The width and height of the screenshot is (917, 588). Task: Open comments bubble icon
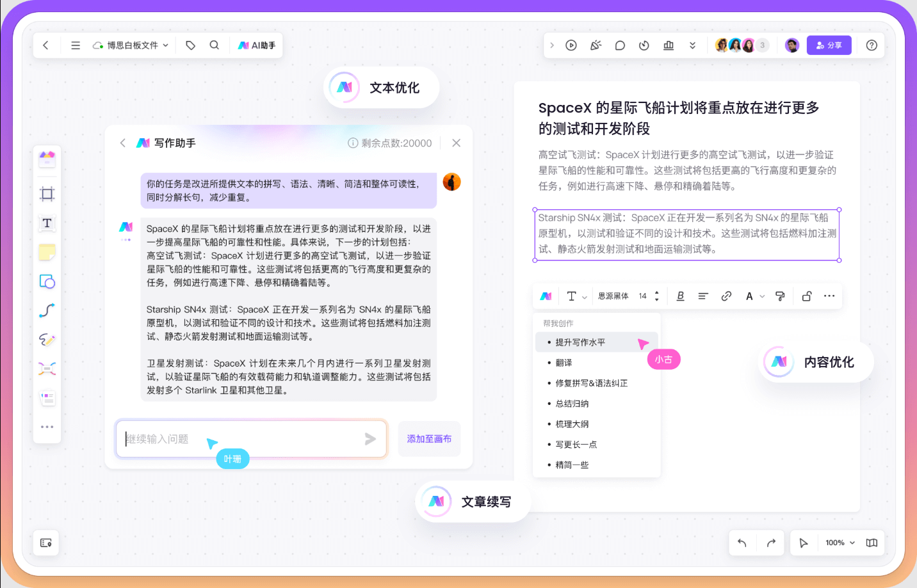pos(620,45)
